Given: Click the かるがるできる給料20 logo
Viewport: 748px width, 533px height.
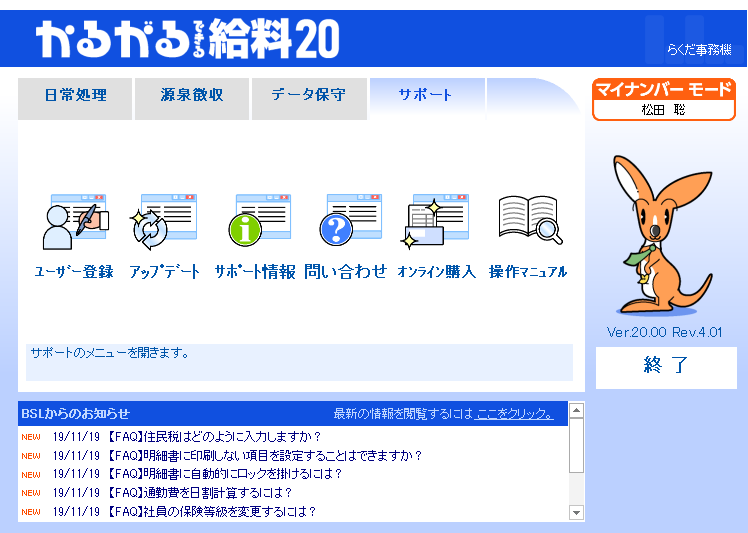Looking at the screenshot, I should point(187,39).
